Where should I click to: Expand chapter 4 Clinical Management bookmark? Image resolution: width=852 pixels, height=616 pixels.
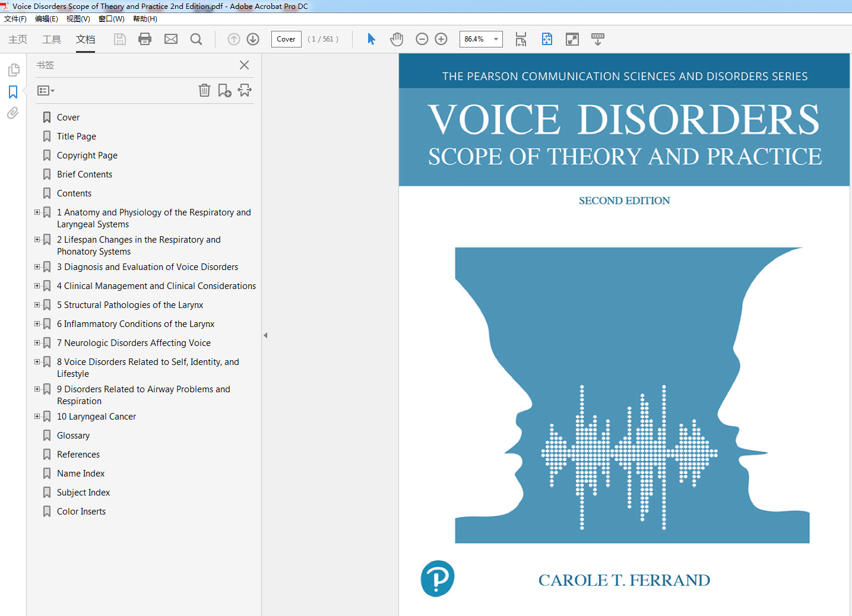(37, 286)
